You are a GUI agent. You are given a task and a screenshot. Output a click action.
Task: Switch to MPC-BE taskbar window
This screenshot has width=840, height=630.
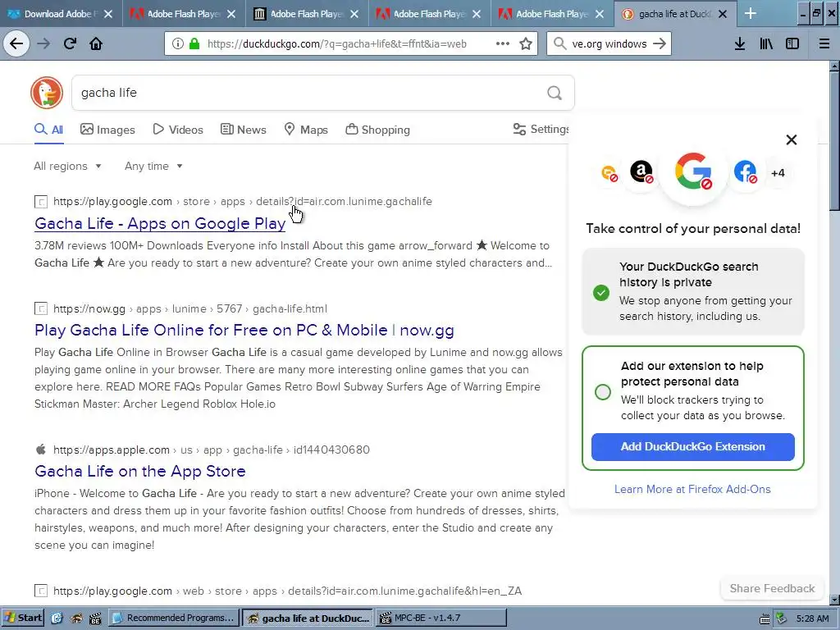441,618
